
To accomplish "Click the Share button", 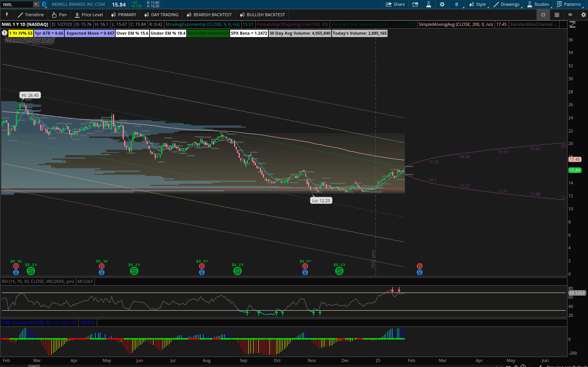I will [x=394, y=4].
